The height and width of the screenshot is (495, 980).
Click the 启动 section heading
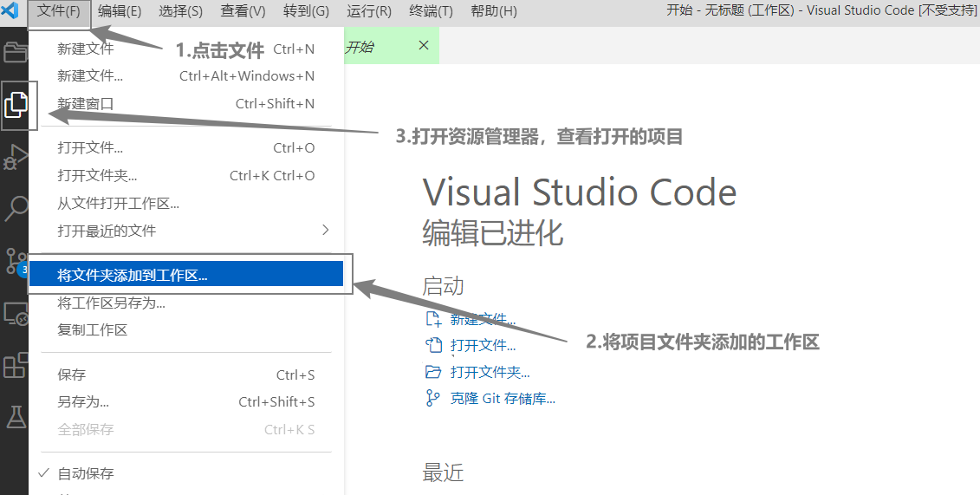[443, 285]
